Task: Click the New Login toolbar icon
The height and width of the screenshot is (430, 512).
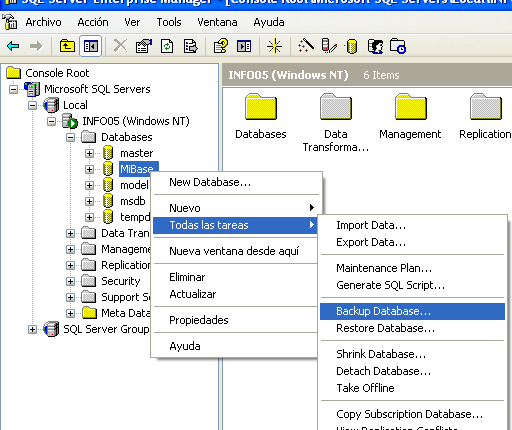Action: pos(375,46)
